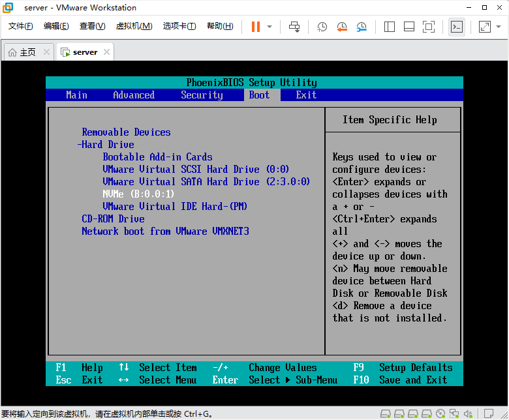Screen dimensions: 509x420
Task: Toggle the console view icon
Action: [457, 27]
